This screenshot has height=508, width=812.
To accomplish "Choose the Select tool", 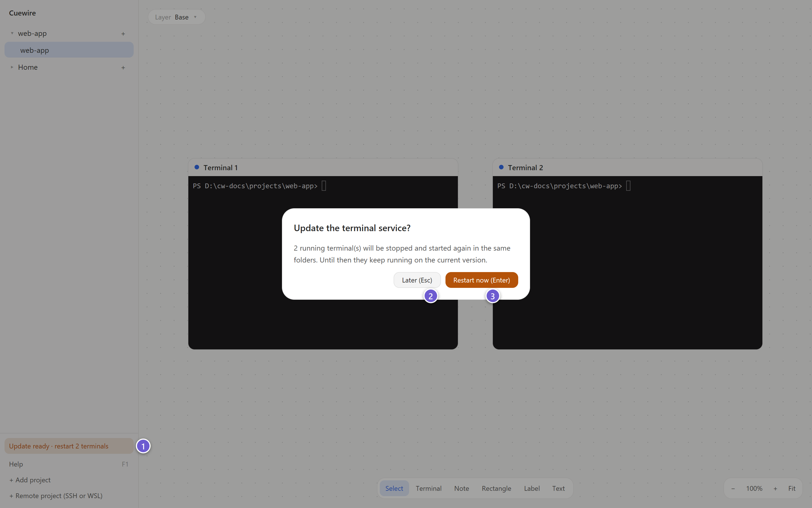I will 394,488.
